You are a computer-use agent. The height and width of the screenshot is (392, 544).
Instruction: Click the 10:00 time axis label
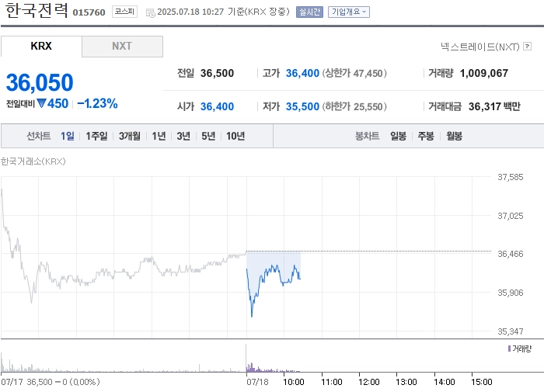pyautogui.click(x=294, y=382)
